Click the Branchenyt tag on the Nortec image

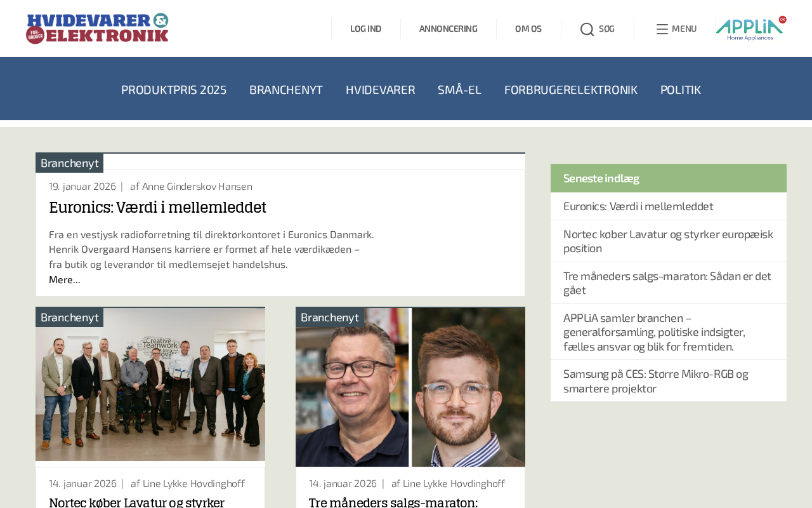70,317
